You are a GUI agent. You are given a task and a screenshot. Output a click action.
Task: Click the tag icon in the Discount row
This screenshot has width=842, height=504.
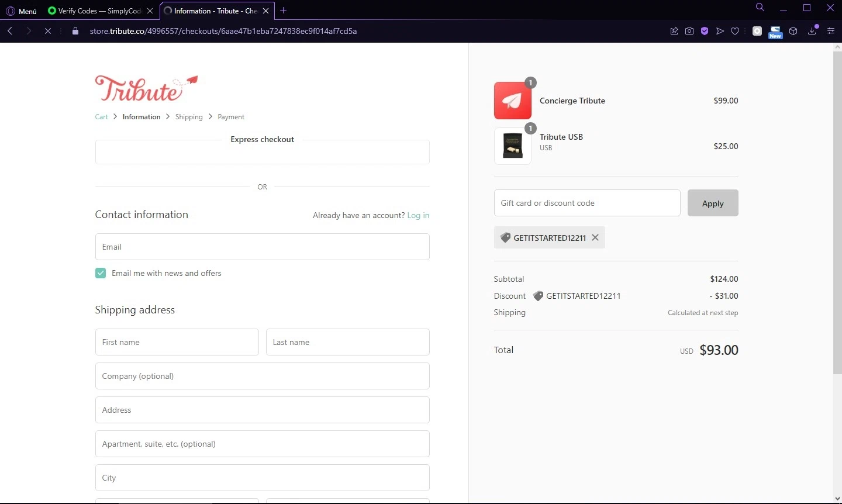[x=539, y=296]
